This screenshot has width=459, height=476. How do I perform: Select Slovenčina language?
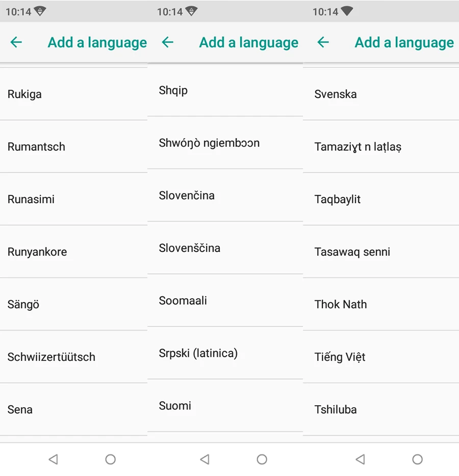tap(225, 195)
